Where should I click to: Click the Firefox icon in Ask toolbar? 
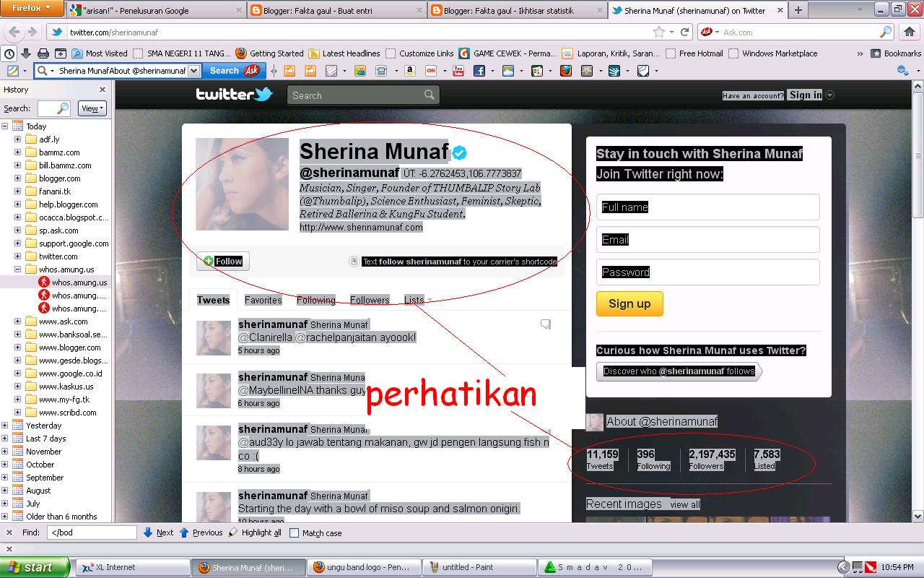(x=566, y=71)
